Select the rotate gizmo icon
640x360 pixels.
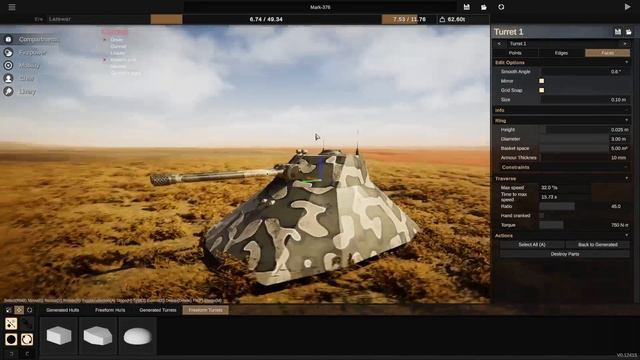29,310
